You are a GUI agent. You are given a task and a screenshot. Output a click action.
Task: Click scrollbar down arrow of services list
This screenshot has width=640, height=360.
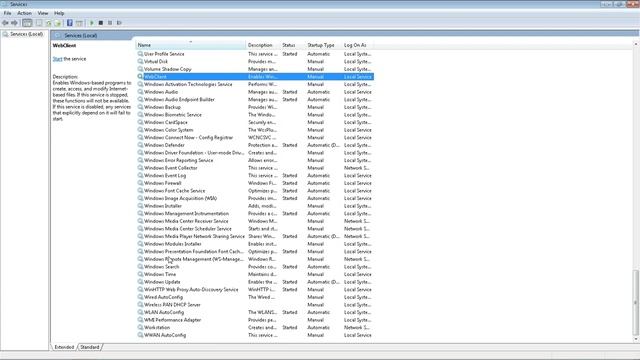pos(636,339)
